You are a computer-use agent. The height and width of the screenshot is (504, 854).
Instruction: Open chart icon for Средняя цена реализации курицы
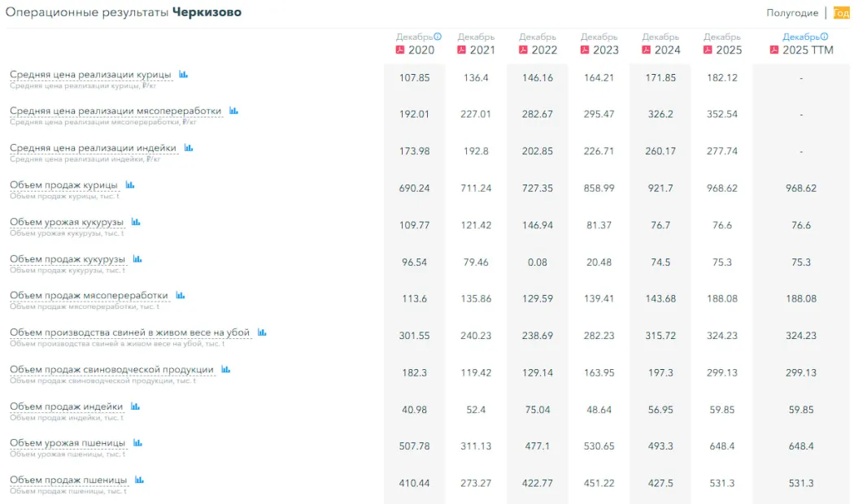click(184, 74)
